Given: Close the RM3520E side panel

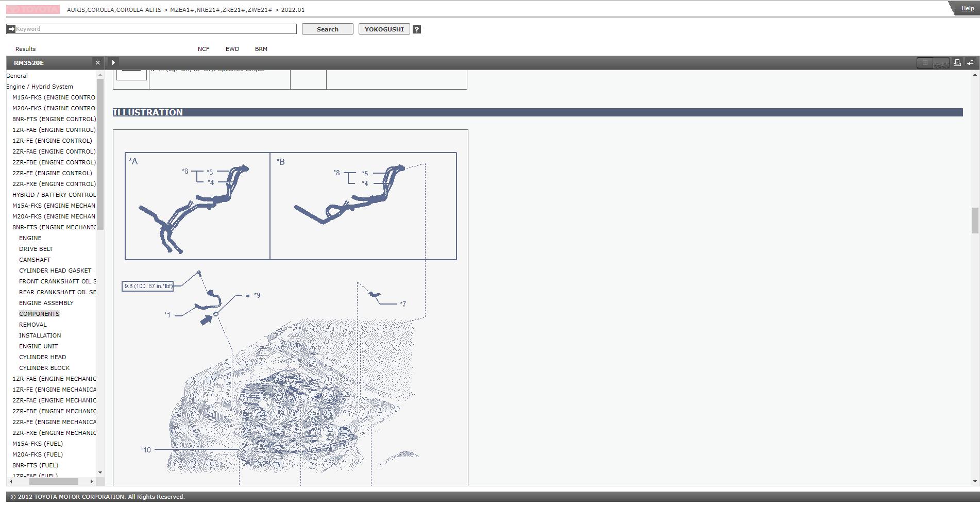Looking at the screenshot, I should point(98,62).
